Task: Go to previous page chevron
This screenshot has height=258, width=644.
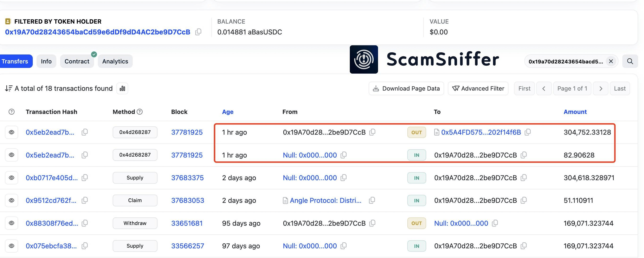Action: click(544, 88)
